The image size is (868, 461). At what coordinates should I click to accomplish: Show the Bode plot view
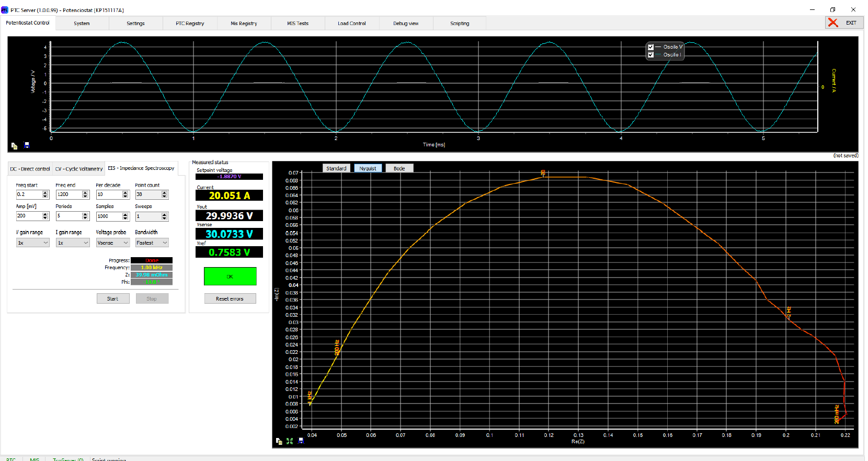coord(399,168)
